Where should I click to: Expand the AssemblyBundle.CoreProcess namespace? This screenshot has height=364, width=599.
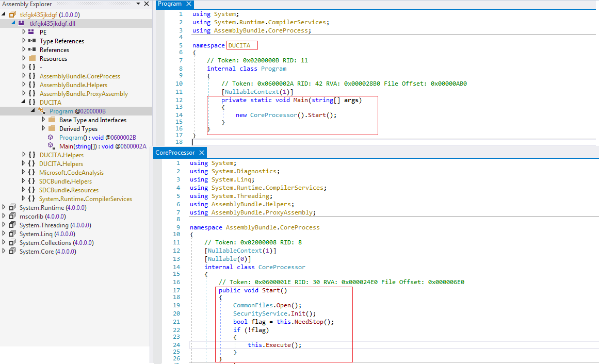click(x=24, y=76)
